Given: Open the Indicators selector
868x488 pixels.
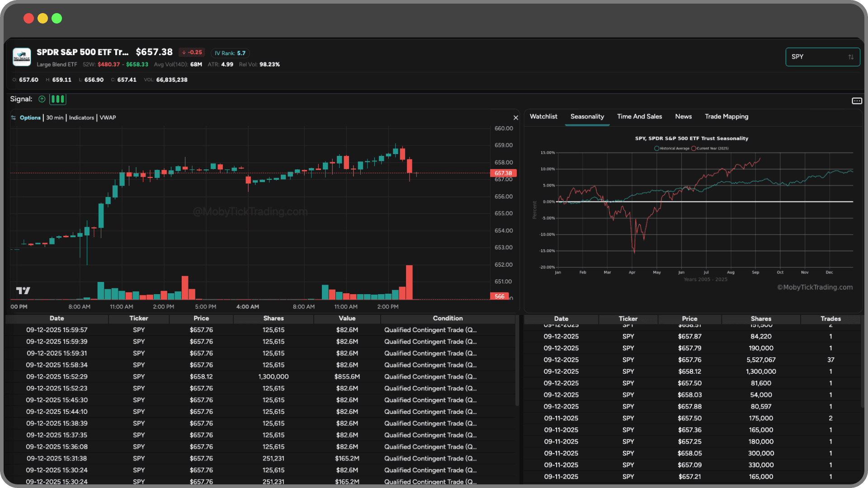Looking at the screenshot, I should coord(81,117).
